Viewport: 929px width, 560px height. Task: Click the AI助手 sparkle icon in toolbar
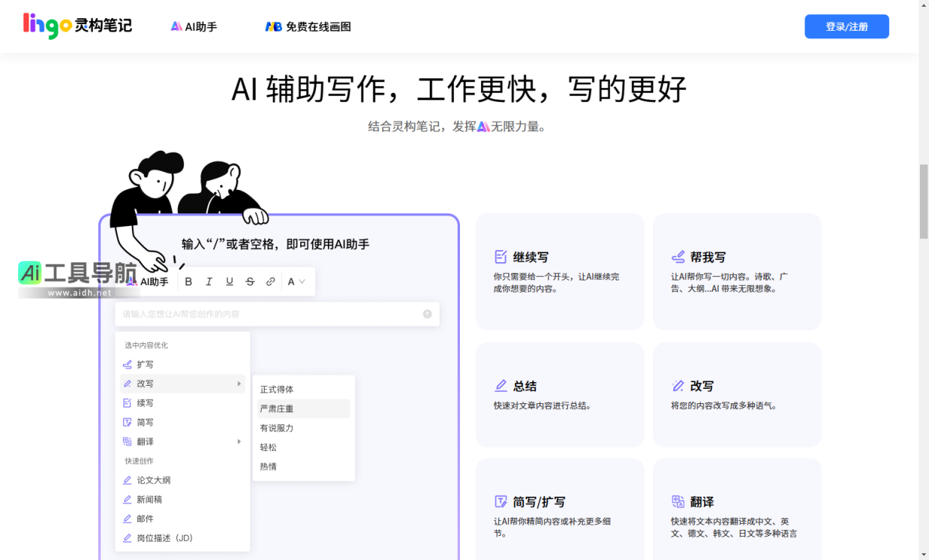point(133,282)
